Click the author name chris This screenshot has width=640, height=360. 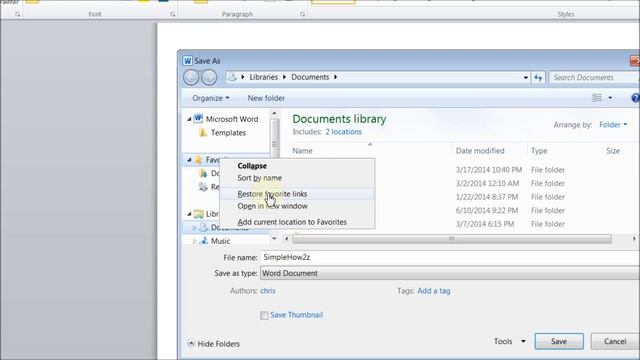pos(268,291)
